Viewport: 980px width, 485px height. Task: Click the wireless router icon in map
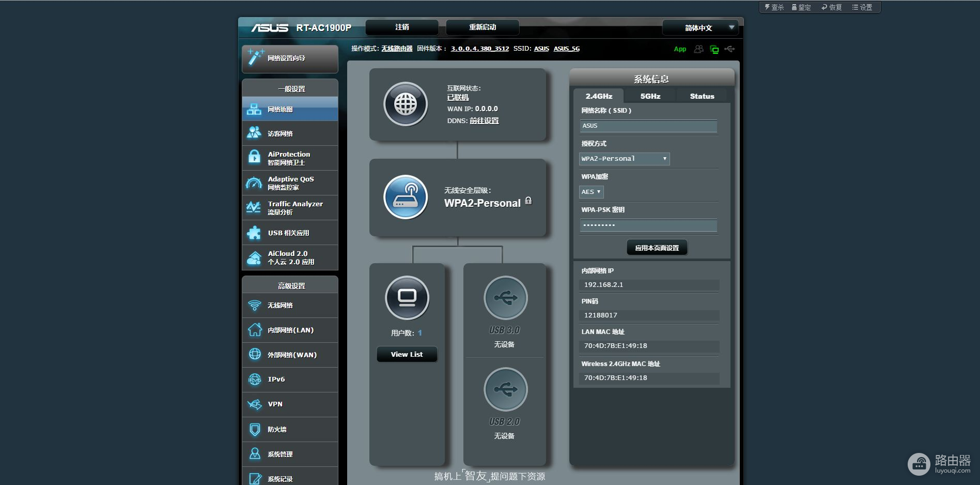pos(406,197)
